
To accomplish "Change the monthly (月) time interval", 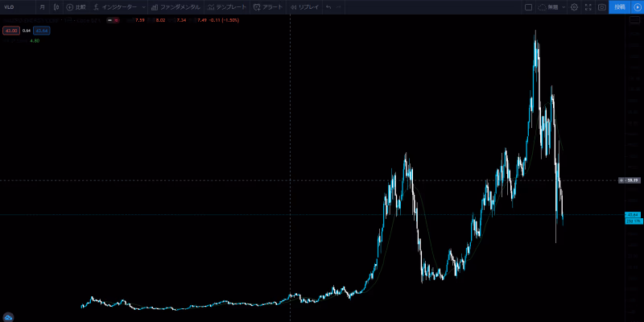I will tap(41, 6).
